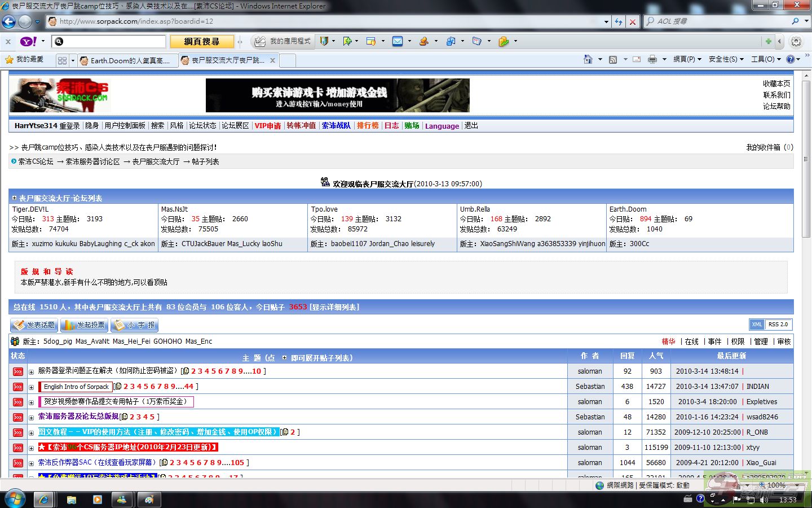
Task: Click the 網頁搜尋 web search button
Action: (x=201, y=41)
